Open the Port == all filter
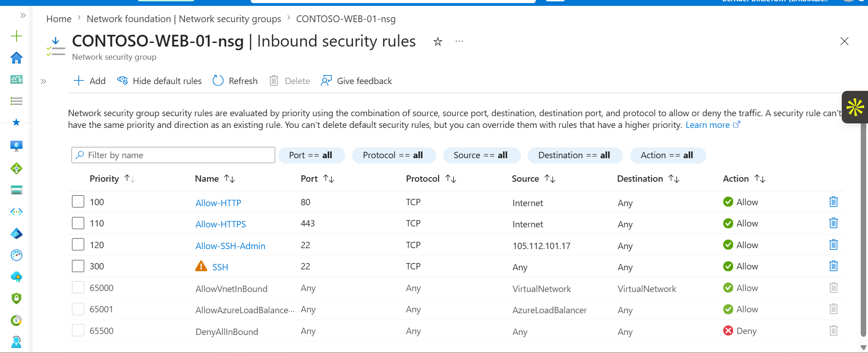The height and width of the screenshot is (353, 868). point(311,155)
